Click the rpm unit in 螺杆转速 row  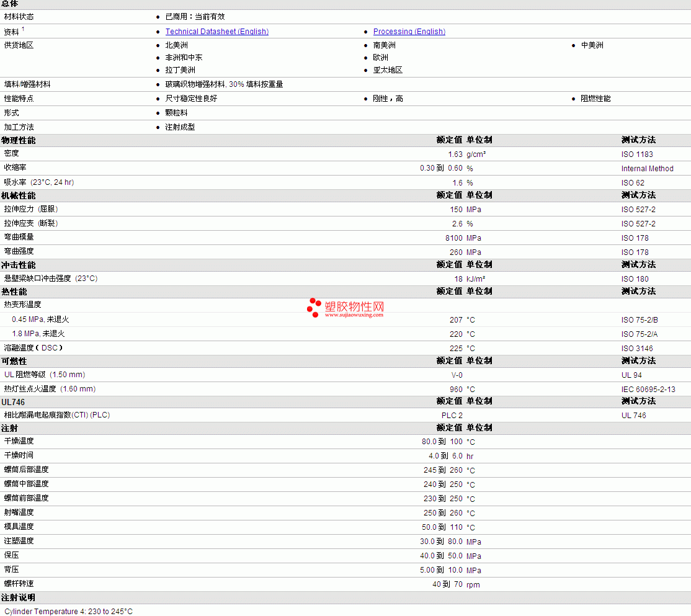point(473,585)
